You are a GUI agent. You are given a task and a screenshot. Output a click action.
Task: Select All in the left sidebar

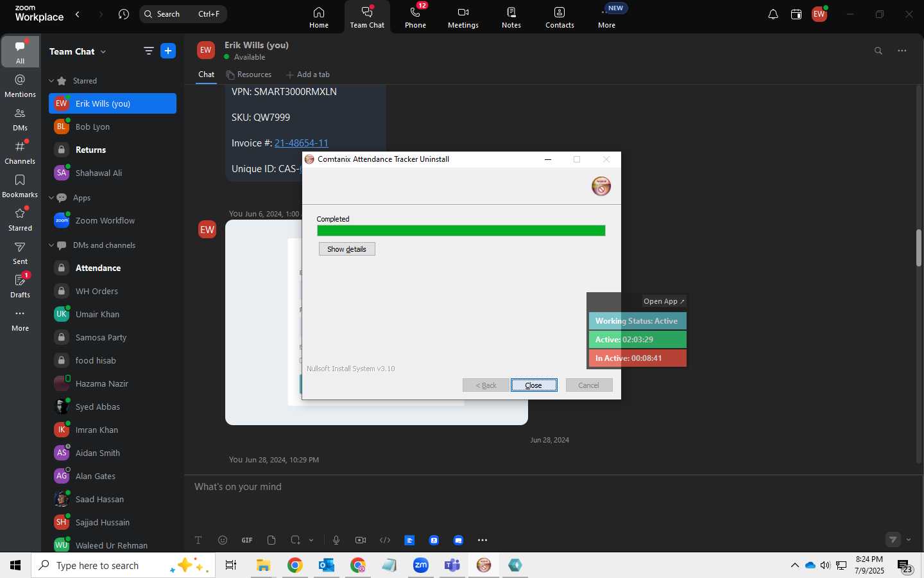(21, 51)
